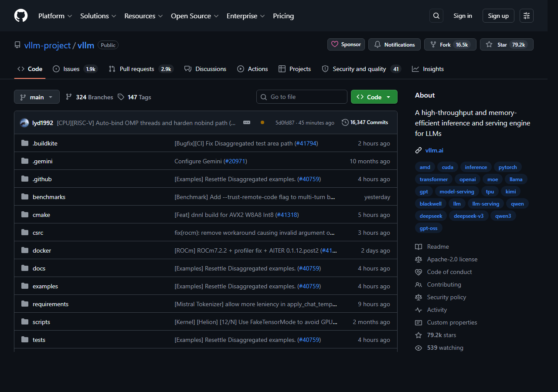Open the Security and quality tab
Image resolution: width=558 pixels, height=392 pixels.
(361, 69)
